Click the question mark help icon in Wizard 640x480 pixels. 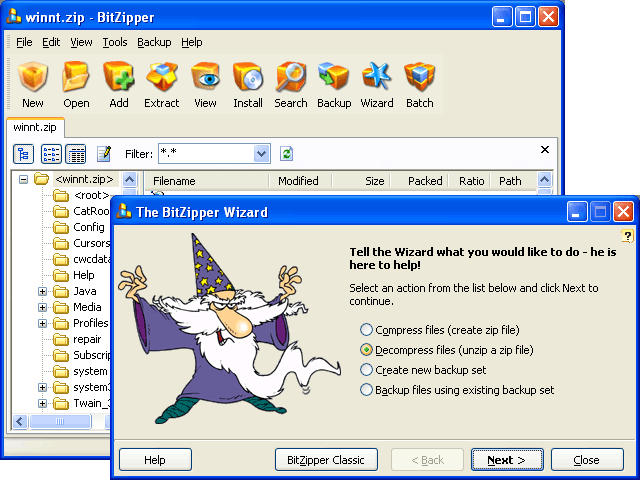point(627,236)
